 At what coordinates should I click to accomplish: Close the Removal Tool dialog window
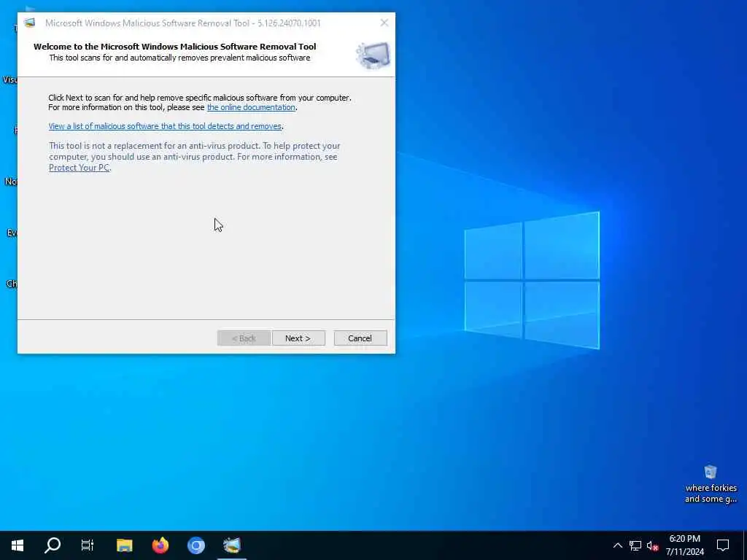384,23
